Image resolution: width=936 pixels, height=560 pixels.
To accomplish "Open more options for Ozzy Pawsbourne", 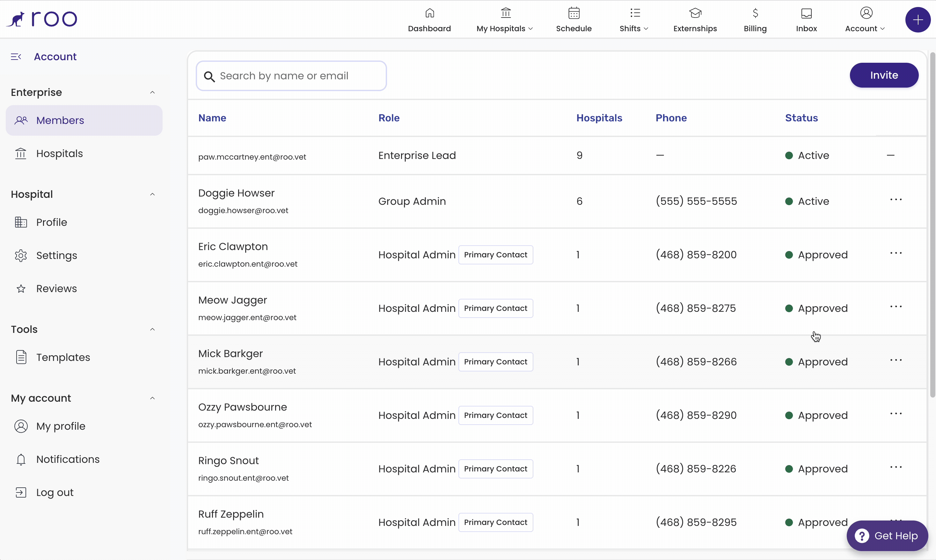I will point(896,414).
